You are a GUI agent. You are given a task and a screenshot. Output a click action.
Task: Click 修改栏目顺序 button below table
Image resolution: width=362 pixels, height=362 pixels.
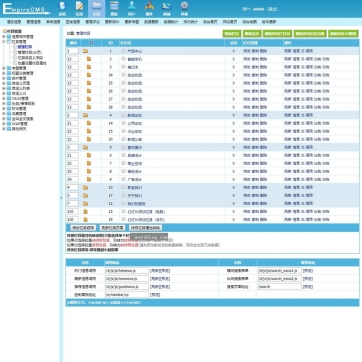click(x=83, y=228)
